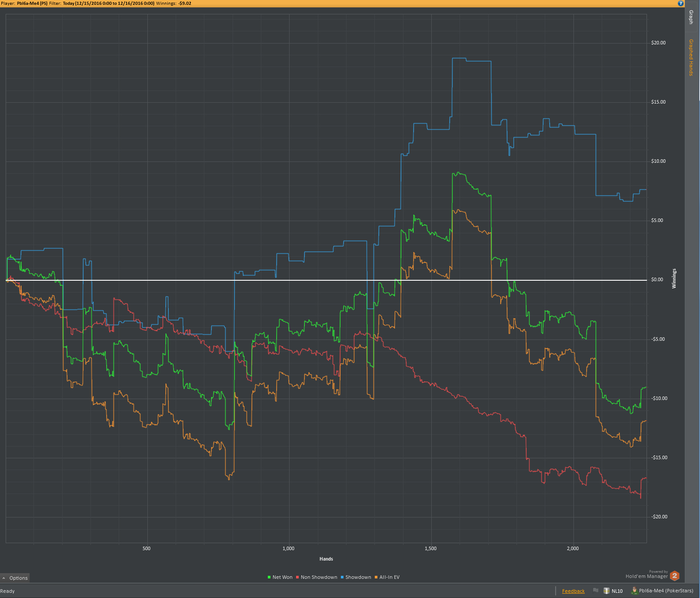Click the $10.00 y-axis label
700x598 pixels.
[658, 161]
